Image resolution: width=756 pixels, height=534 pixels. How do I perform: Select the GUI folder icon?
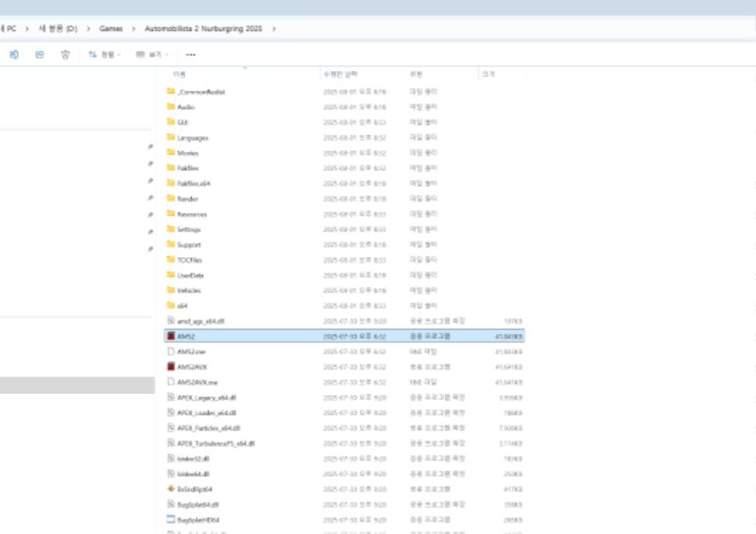[x=171, y=122]
